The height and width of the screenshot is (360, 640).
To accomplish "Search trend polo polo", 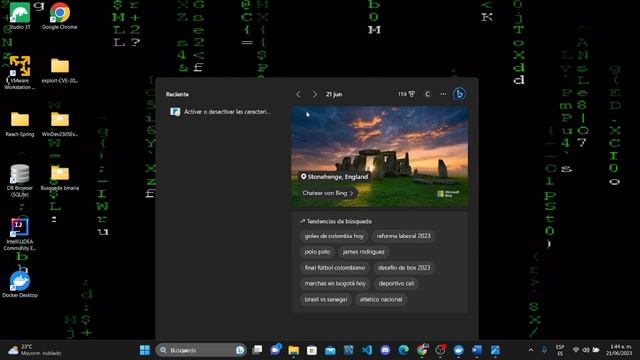I will (317, 252).
